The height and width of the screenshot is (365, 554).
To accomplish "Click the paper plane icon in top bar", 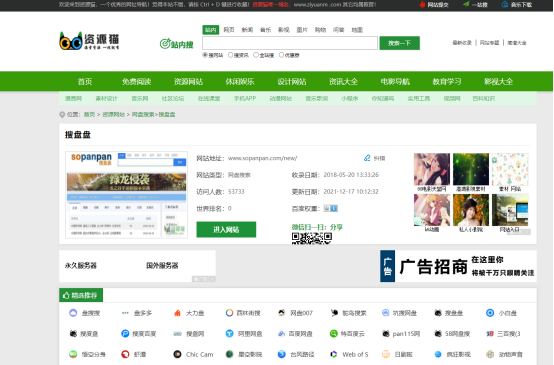I will point(466,4).
